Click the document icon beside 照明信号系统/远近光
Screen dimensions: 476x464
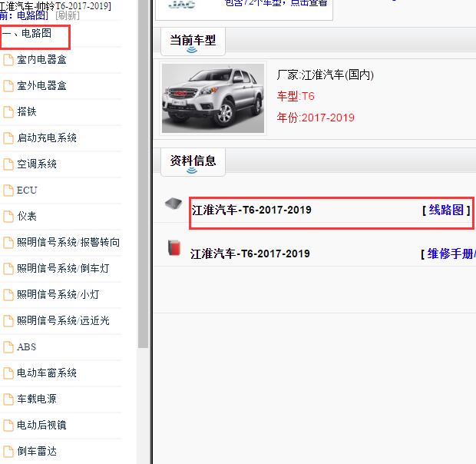coord(8,321)
